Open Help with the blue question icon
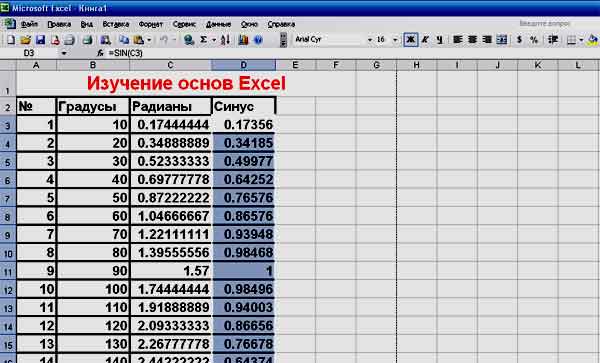600x363 pixels. [x=258, y=39]
